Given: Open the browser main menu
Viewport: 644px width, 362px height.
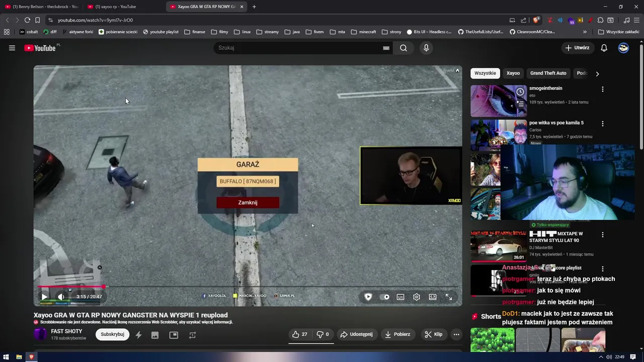Looking at the screenshot, I should [x=636, y=20].
